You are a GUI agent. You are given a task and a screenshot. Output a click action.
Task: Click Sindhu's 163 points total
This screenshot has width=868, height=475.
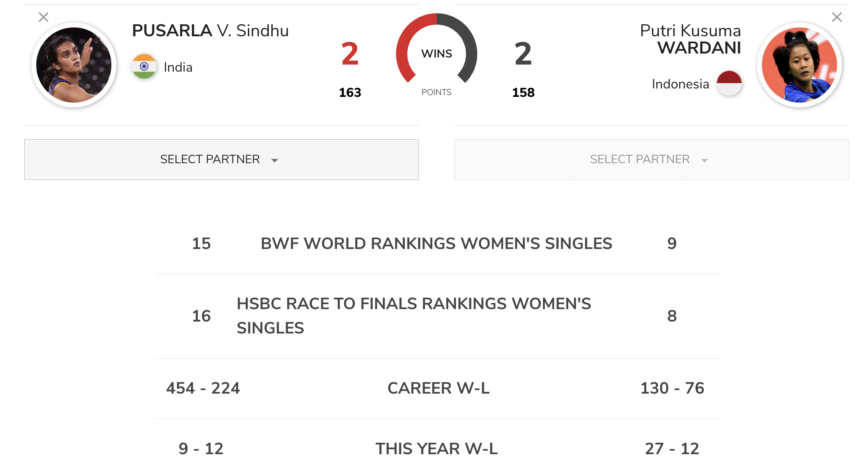[350, 92]
